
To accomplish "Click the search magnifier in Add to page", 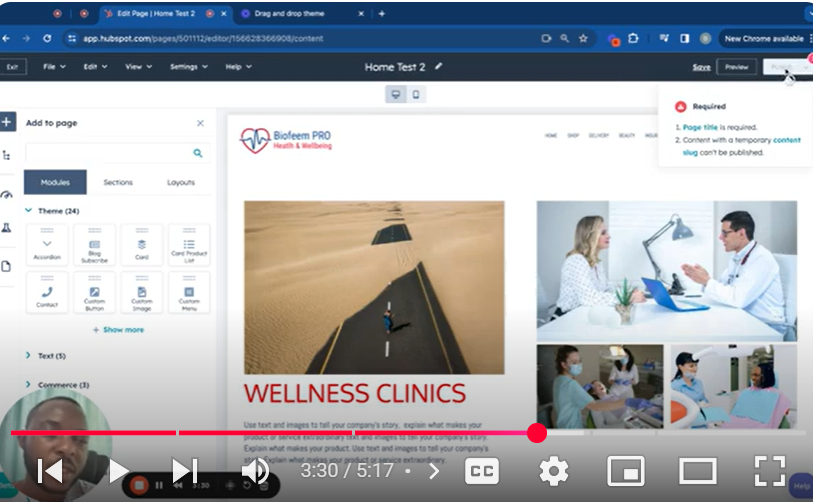I will coord(198,153).
